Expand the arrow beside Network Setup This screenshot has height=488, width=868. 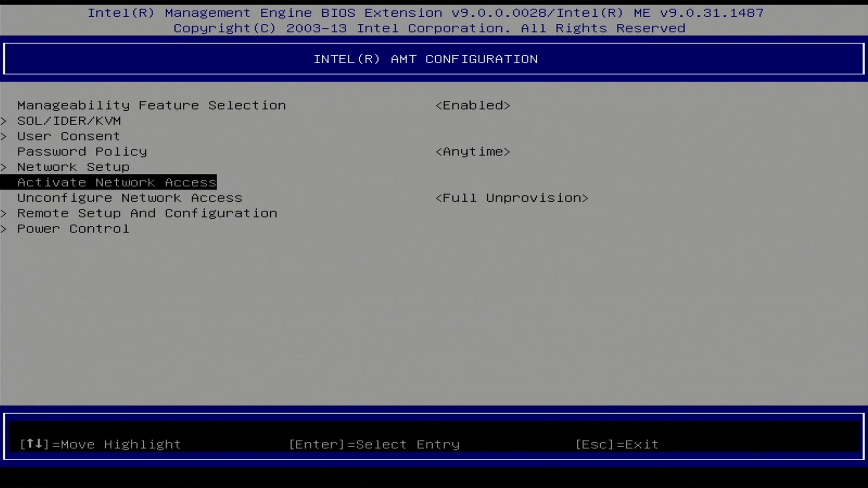[x=4, y=167]
